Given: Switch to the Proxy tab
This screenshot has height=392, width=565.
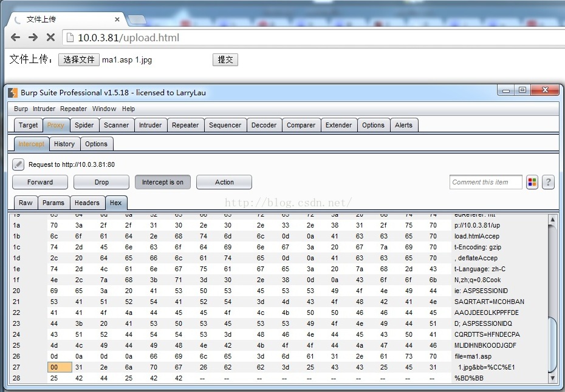Looking at the screenshot, I should coord(55,125).
